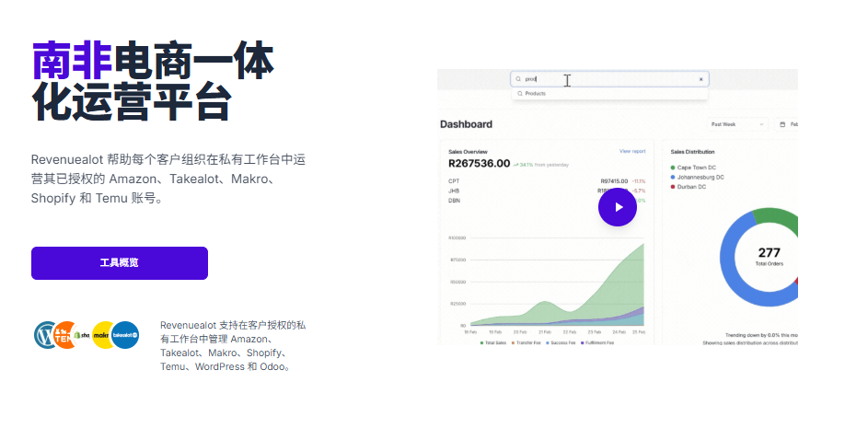Clear the search box with the X icon

pyautogui.click(x=700, y=79)
